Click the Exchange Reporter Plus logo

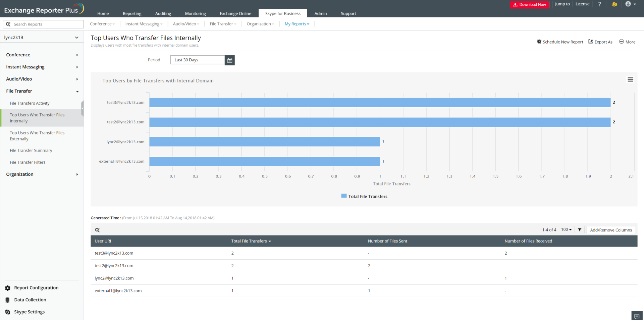click(44, 9)
